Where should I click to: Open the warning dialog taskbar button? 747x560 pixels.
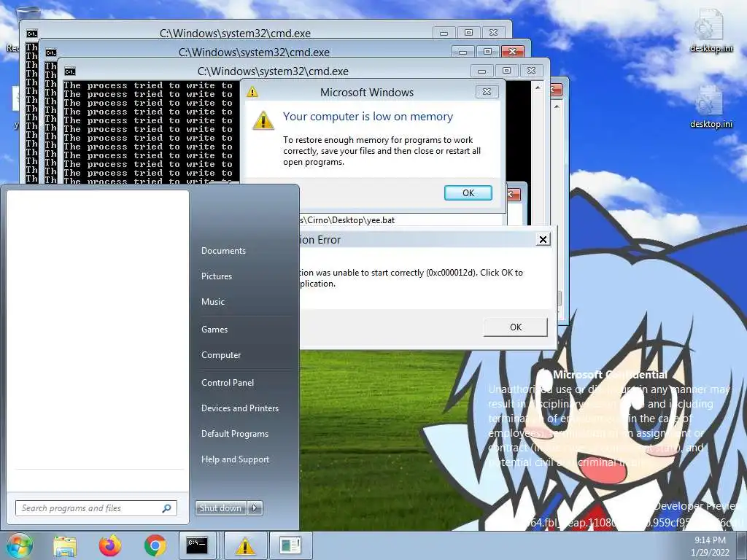(x=245, y=545)
